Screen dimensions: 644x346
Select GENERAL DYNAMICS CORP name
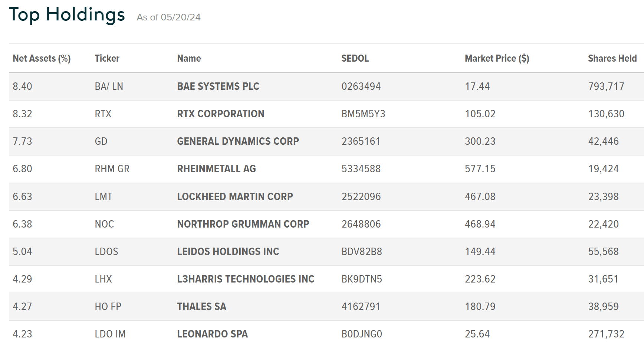coord(238,141)
